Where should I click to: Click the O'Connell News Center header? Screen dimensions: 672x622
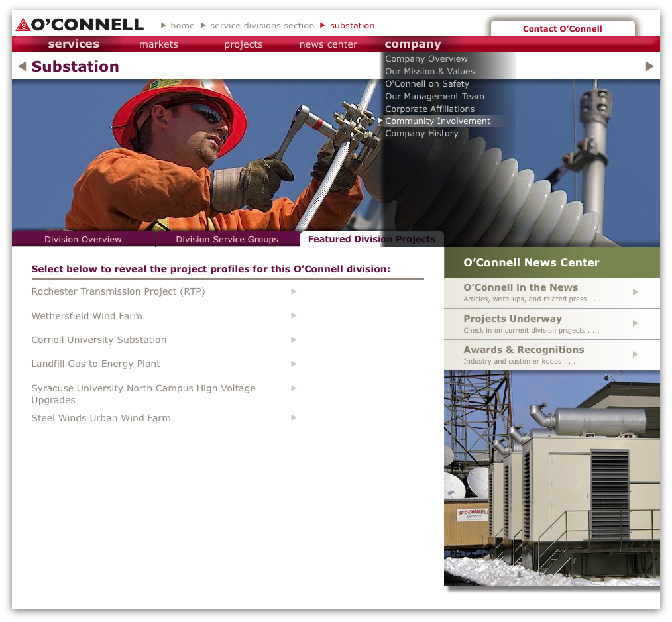(552, 262)
